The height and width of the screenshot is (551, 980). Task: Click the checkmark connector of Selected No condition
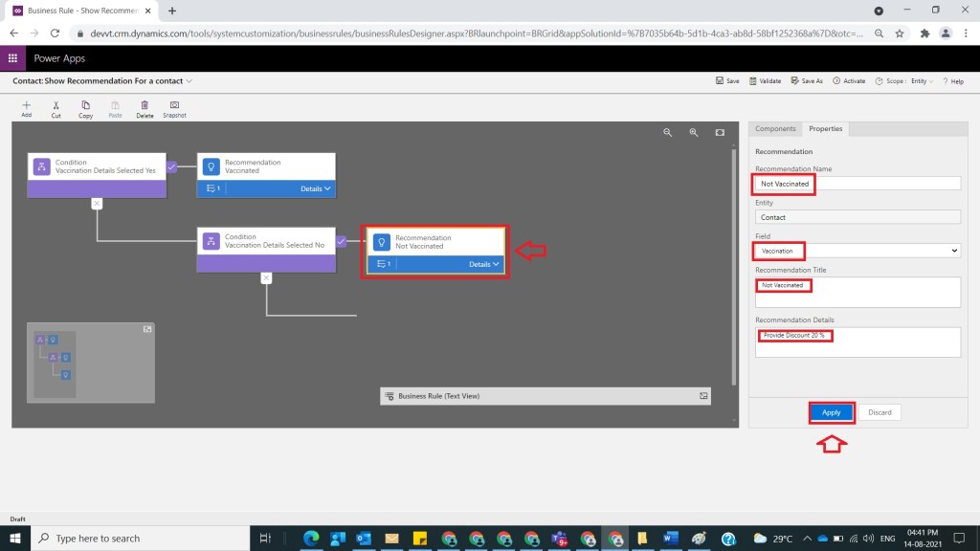(342, 241)
